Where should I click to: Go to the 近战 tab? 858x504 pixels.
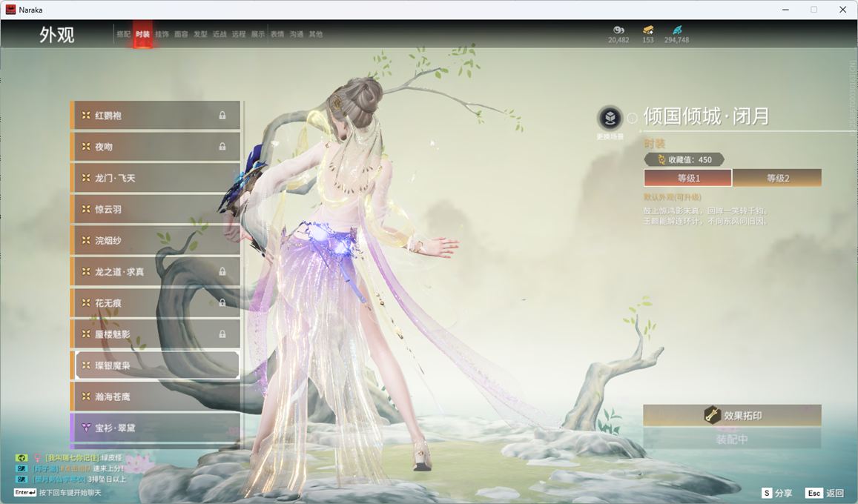[x=220, y=34]
